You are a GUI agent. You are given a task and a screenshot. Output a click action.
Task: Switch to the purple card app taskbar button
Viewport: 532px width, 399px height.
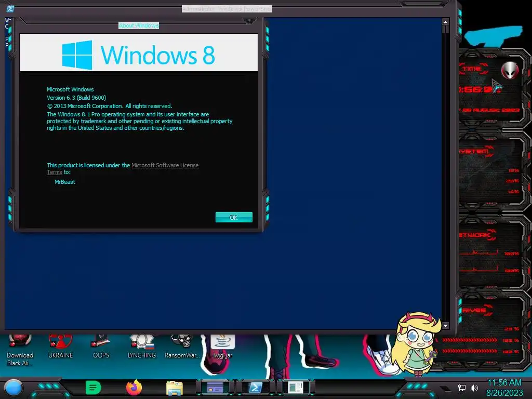[x=215, y=387]
